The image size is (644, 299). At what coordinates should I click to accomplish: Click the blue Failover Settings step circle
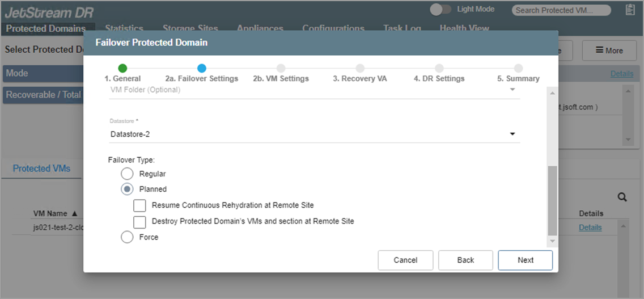(x=201, y=69)
